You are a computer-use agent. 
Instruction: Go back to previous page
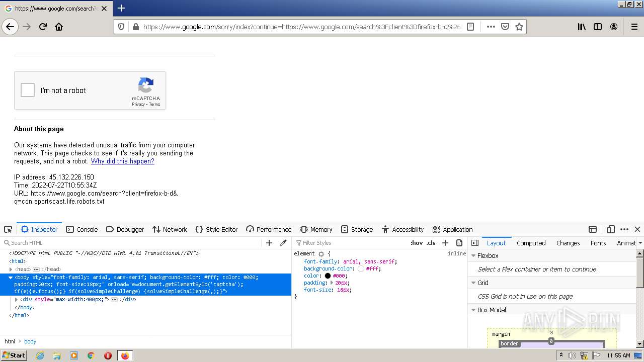point(10,27)
